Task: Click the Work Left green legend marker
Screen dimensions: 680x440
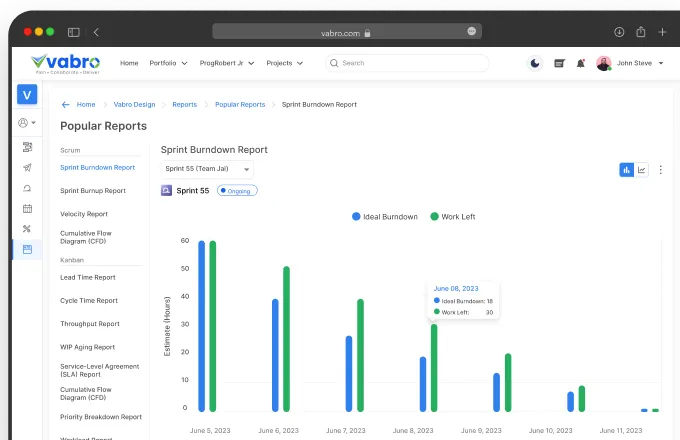Action: (434, 216)
